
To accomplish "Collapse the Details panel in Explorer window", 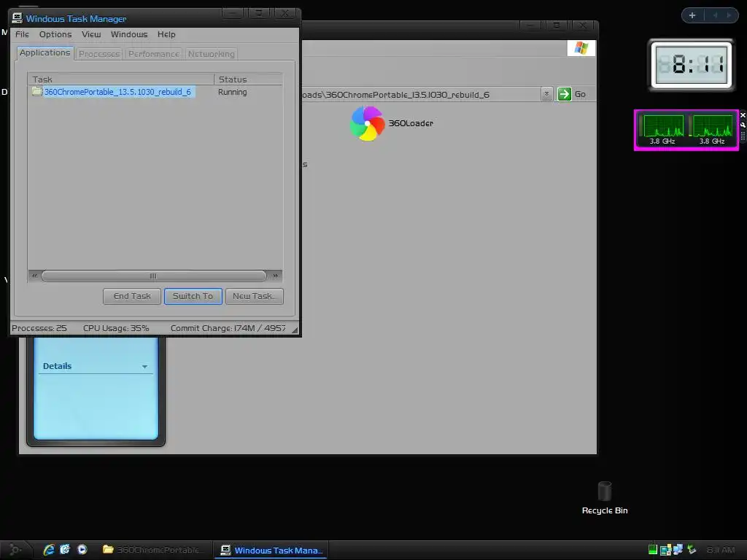I will pyautogui.click(x=144, y=367).
